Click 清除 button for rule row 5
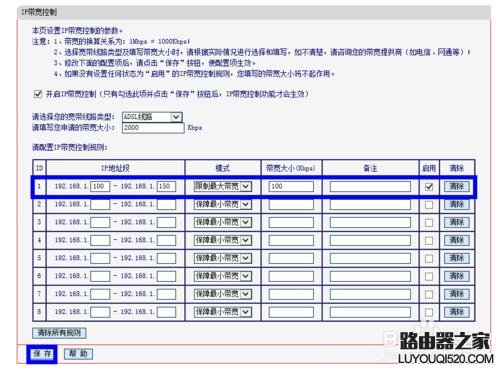The height and width of the screenshot is (372, 500). (x=457, y=258)
